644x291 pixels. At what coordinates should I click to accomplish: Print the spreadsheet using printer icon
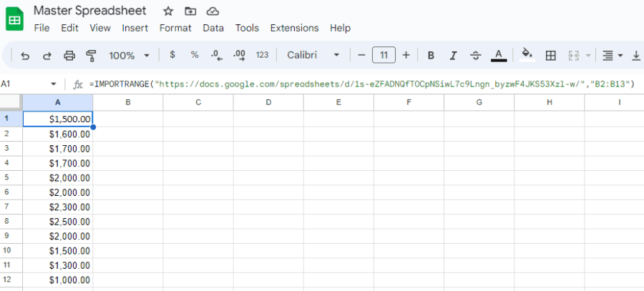[69, 55]
